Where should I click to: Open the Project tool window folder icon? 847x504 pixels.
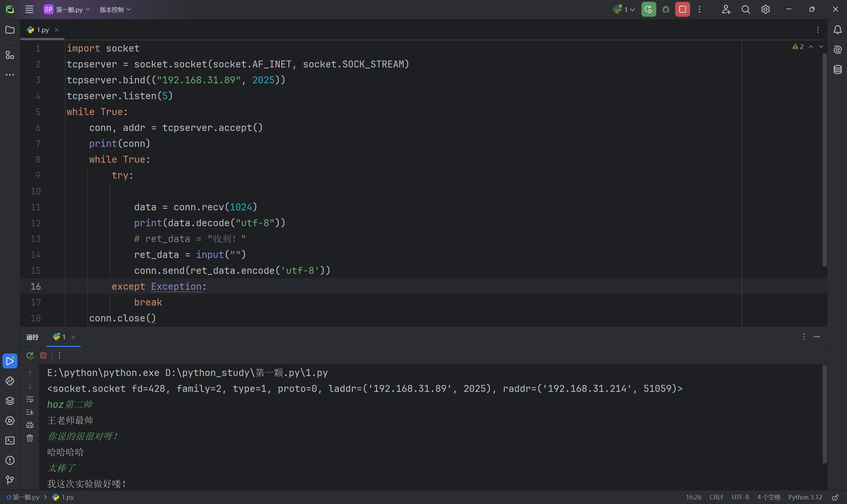tap(10, 30)
